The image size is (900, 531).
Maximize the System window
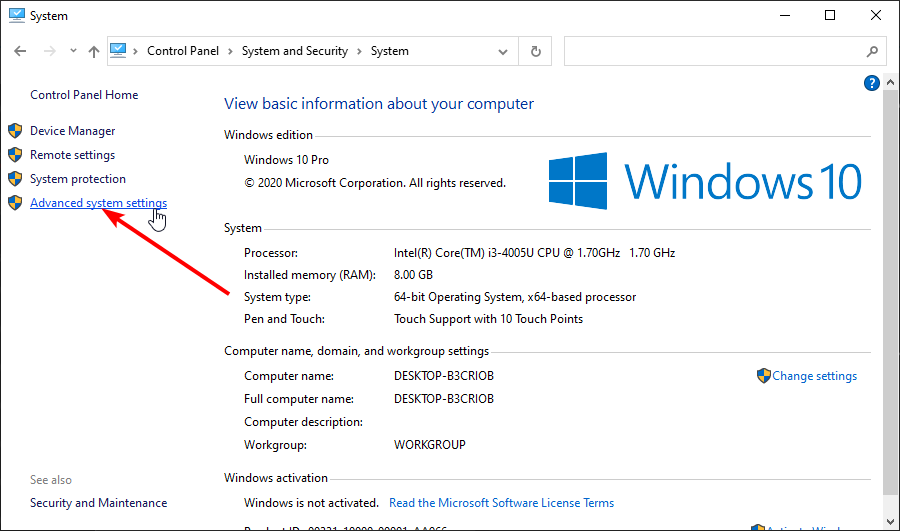tap(829, 15)
